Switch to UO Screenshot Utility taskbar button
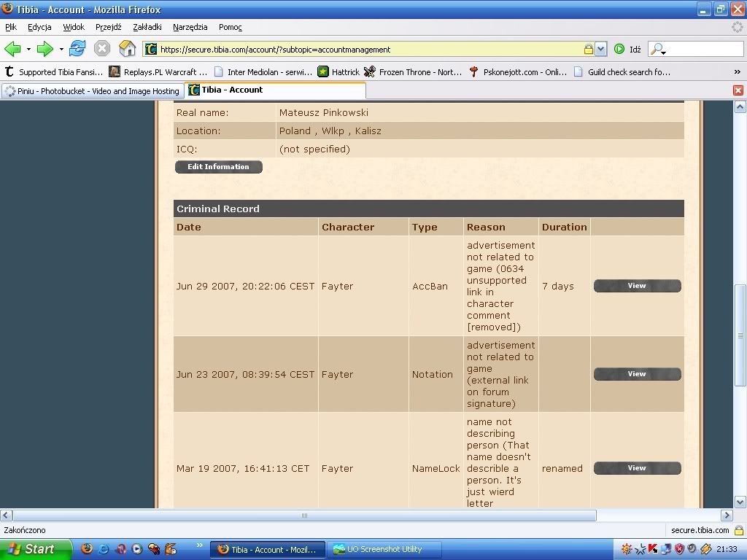The width and height of the screenshot is (747, 560). (x=385, y=549)
